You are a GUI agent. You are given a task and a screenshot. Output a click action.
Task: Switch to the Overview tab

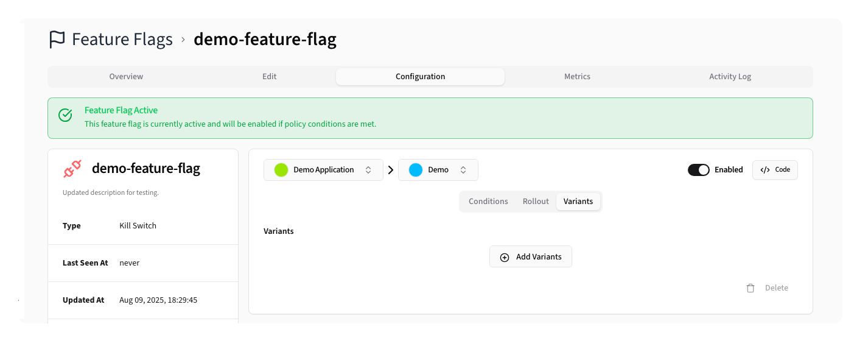point(126,77)
